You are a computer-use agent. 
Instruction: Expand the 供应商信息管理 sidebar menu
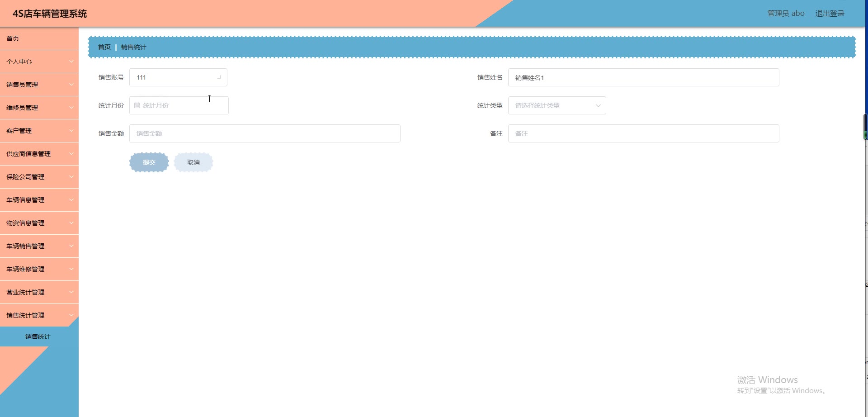[x=39, y=154]
